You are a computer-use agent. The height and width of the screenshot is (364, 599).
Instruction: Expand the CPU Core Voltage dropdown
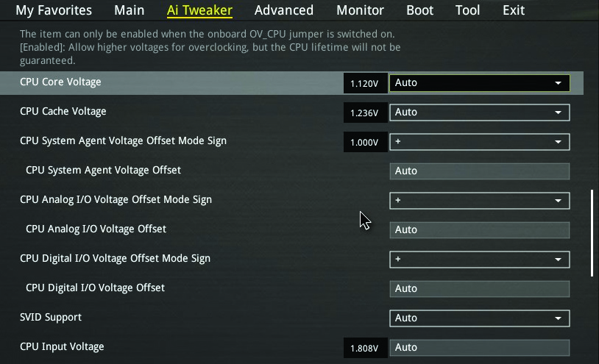pos(480,83)
